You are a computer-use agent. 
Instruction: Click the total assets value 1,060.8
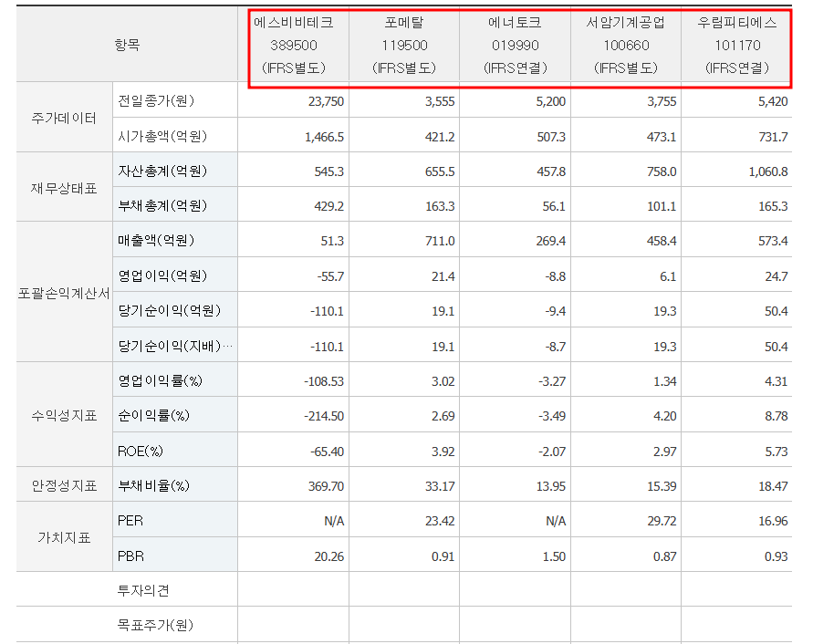click(x=768, y=171)
